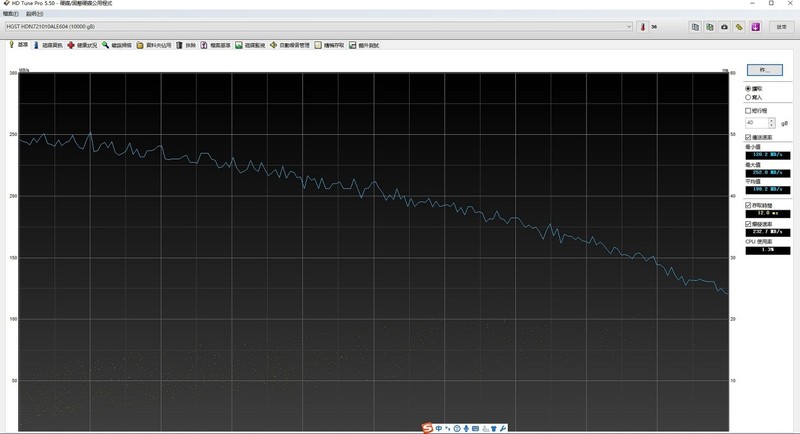
Task: Click the average value 198.2 MB/s readout
Action: pos(768,190)
